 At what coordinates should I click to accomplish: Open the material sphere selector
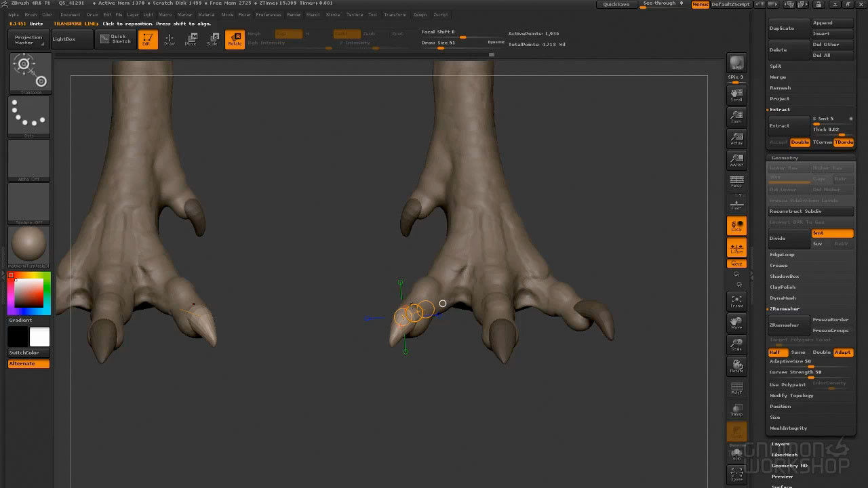point(29,247)
